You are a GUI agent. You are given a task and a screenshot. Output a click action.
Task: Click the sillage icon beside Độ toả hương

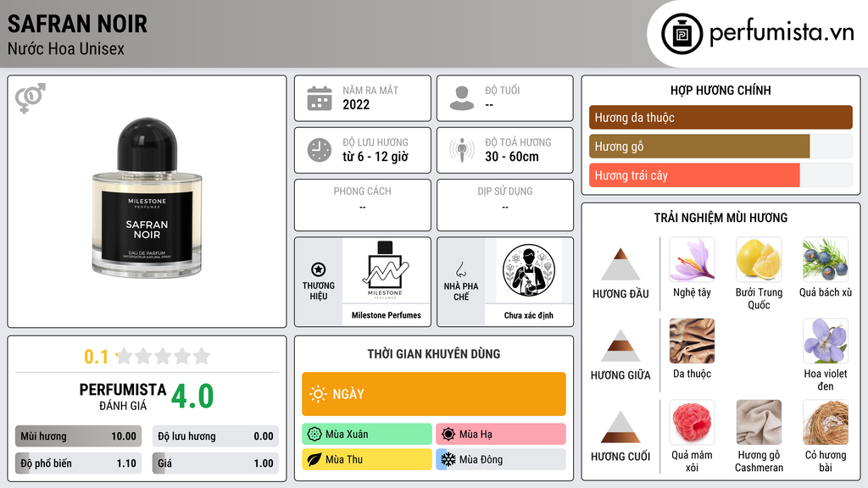(x=462, y=150)
